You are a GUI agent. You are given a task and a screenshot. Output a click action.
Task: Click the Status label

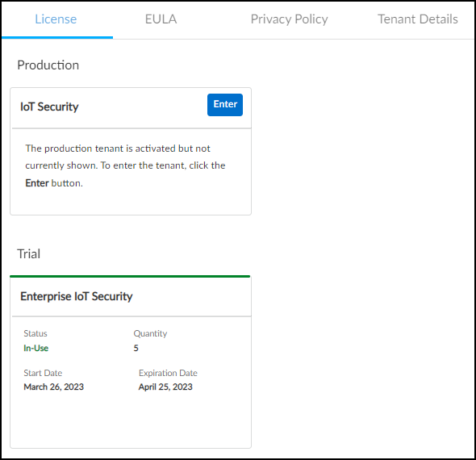click(35, 333)
